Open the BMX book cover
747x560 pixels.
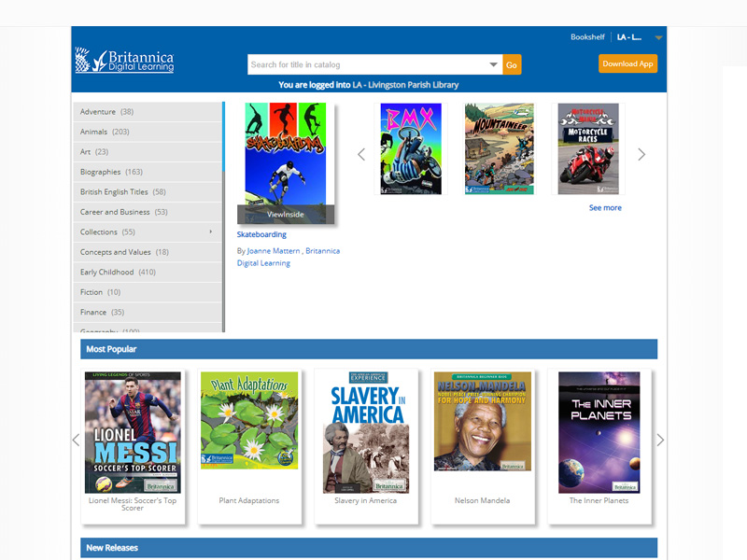tap(411, 148)
